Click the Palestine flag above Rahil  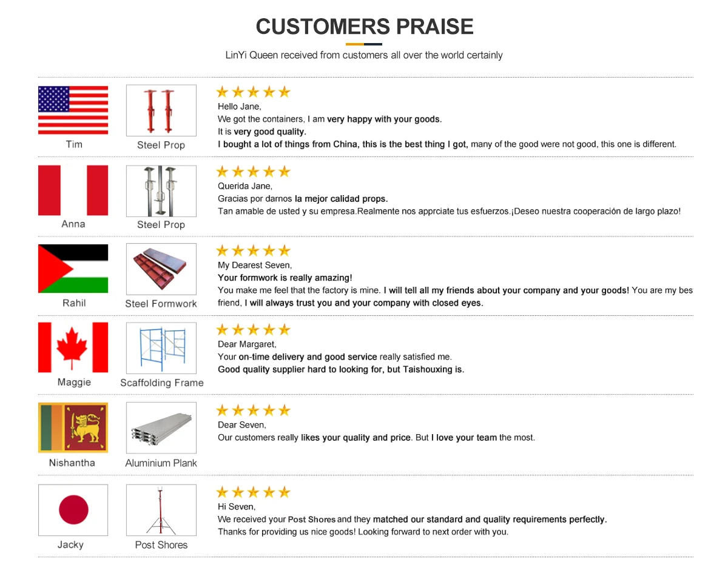73,269
